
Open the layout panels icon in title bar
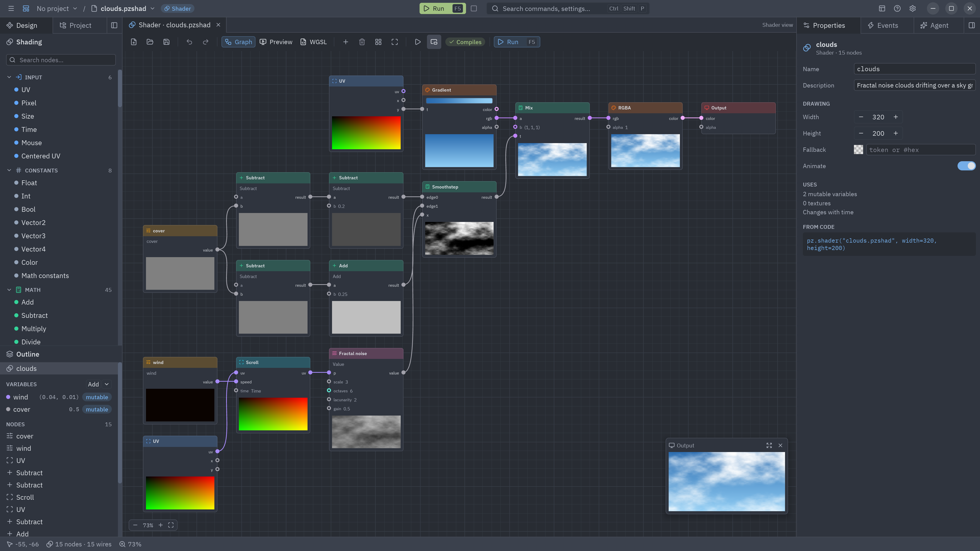click(x=882, y=8)
